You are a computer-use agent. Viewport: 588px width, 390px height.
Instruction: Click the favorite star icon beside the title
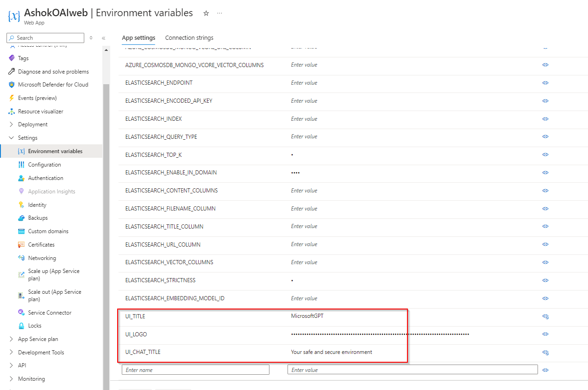pos(206,13)
